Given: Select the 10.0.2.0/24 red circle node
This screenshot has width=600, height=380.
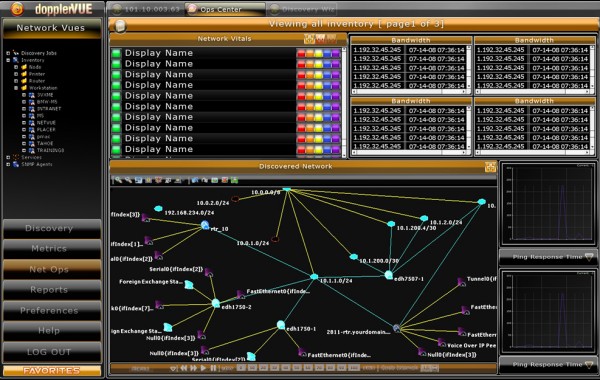Looking at the screenshot, I should pos(235,199).
